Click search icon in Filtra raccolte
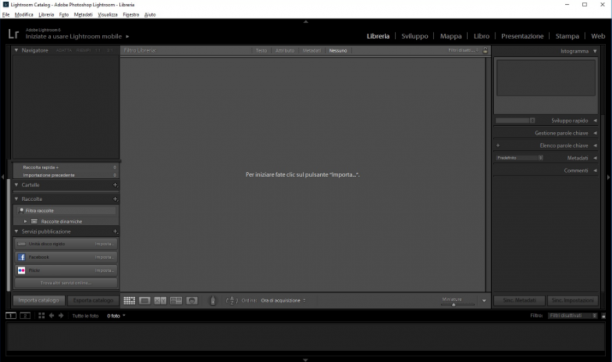The width and height of the screenshot is (612, 362). [21, 210]
